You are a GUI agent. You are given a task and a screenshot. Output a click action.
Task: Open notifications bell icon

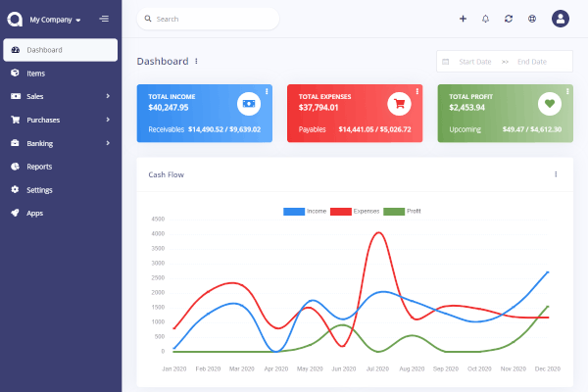(485, 19)
